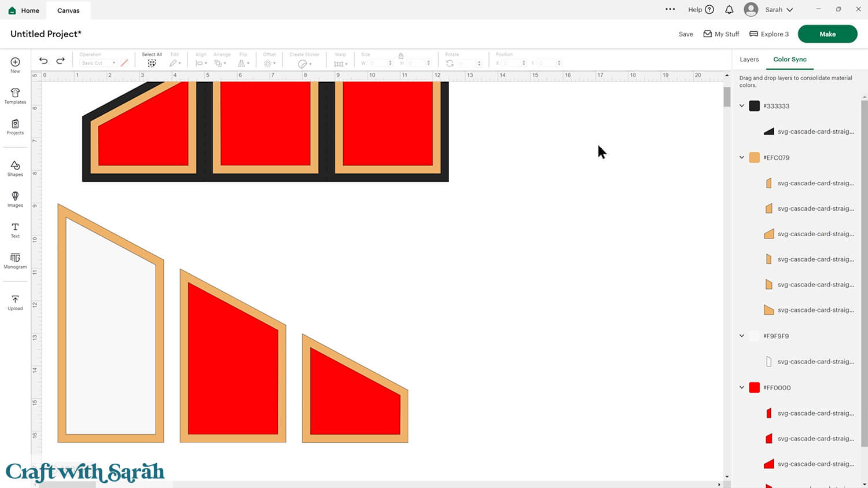Screen dimensions: 868x488
Task: Select the Color Sync tab
Action: pos(790,59)
